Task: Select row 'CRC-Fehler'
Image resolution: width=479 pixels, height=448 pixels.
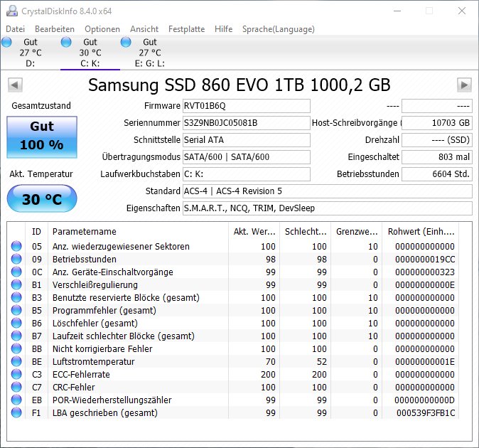Action: click(x=233, y=387)
